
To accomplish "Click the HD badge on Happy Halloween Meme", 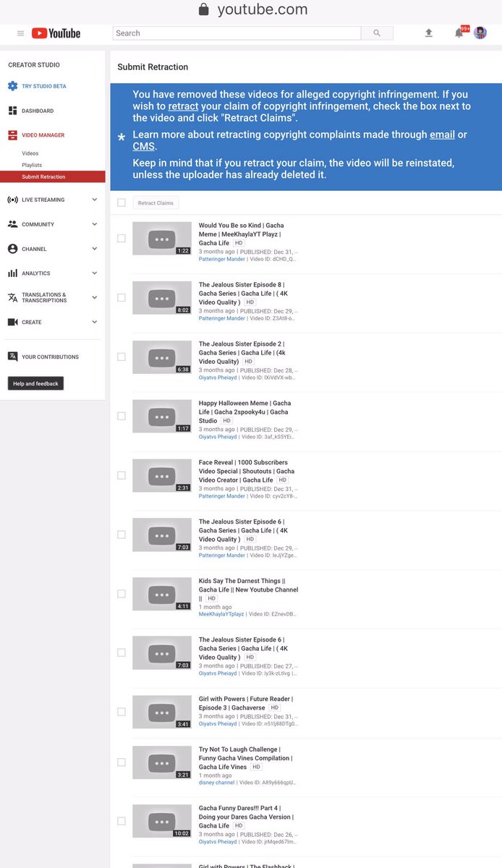I will pos(226,421).
